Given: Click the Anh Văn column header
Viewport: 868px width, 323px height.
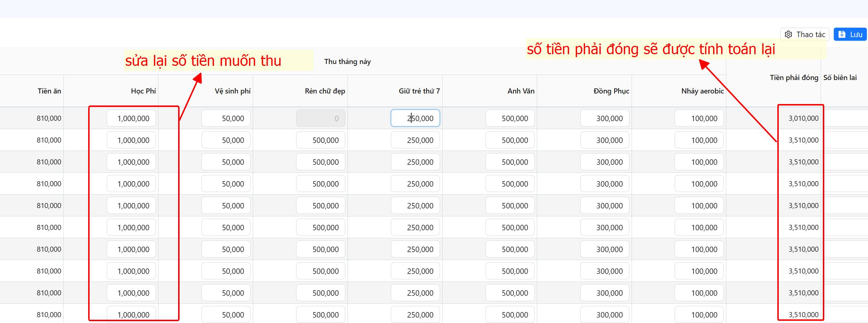Looking at the screenshot, I should coord(521,91).
